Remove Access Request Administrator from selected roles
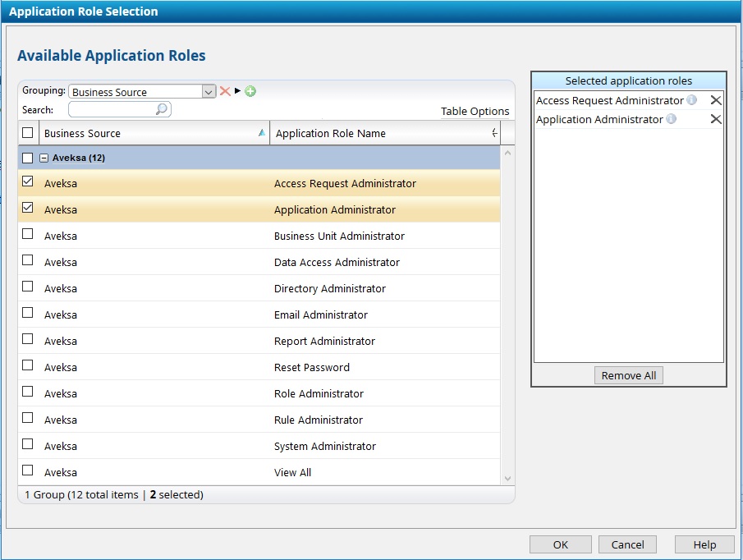Screen dimensions: 743x560 pyautogui.click(x=716, y=100)
